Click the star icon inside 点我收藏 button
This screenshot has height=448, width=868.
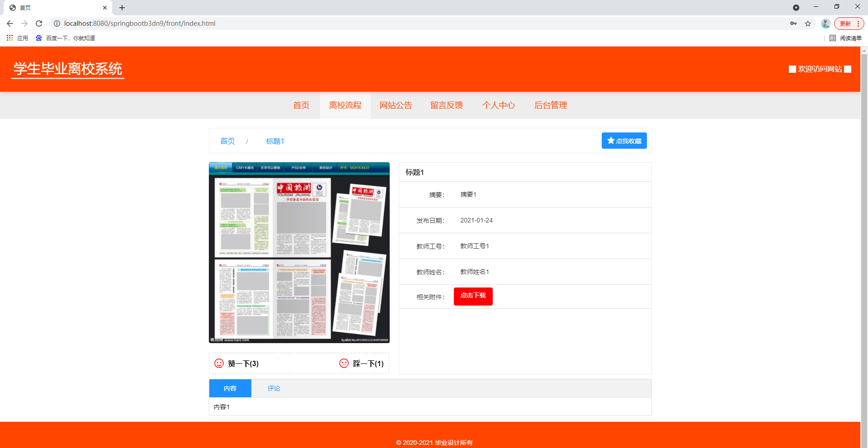[x=610, y=140]
